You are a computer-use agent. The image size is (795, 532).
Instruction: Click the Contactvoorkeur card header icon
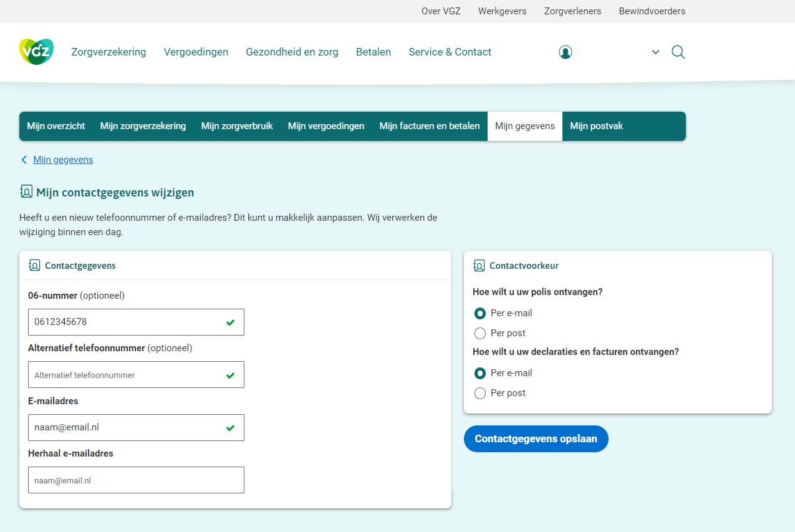coord(479,266)
